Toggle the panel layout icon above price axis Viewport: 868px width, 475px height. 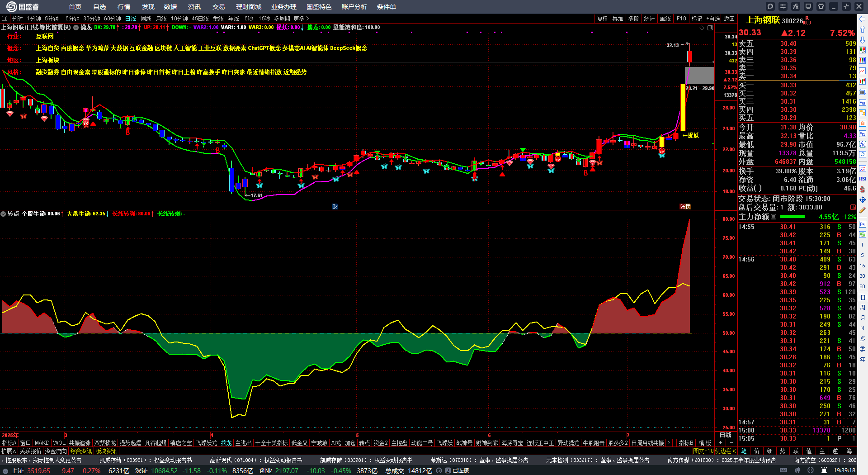pyautogui.click(x=710, y=28)
